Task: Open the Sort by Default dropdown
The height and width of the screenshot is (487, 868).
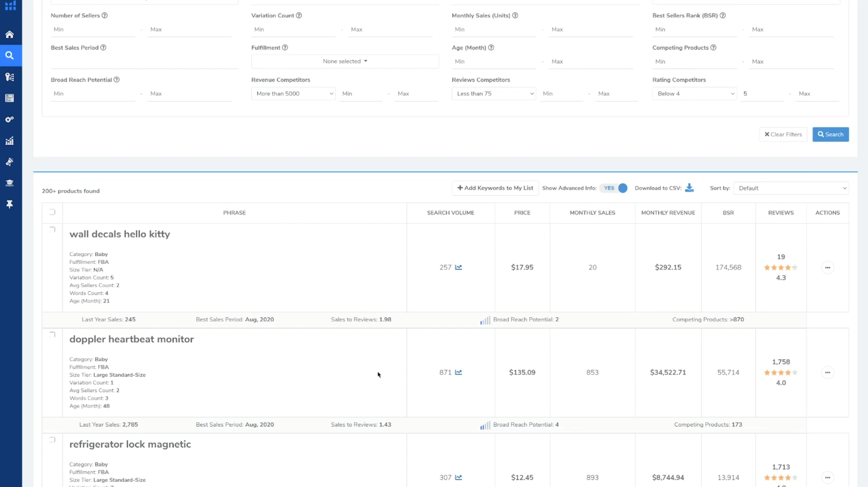Action: (x=791, y=188)
